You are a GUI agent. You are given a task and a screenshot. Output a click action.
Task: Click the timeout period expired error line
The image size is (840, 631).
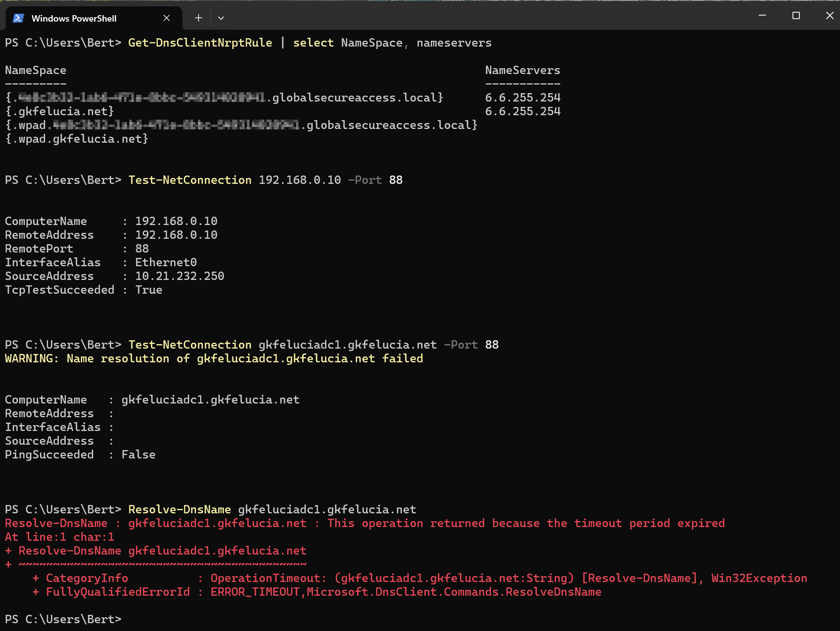tap(365, 524)
